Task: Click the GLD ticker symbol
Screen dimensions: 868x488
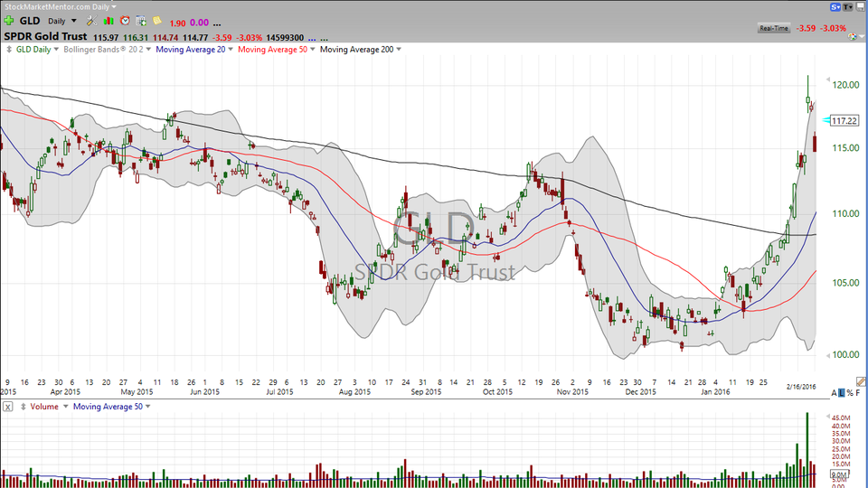Action: tap(30, 21)
